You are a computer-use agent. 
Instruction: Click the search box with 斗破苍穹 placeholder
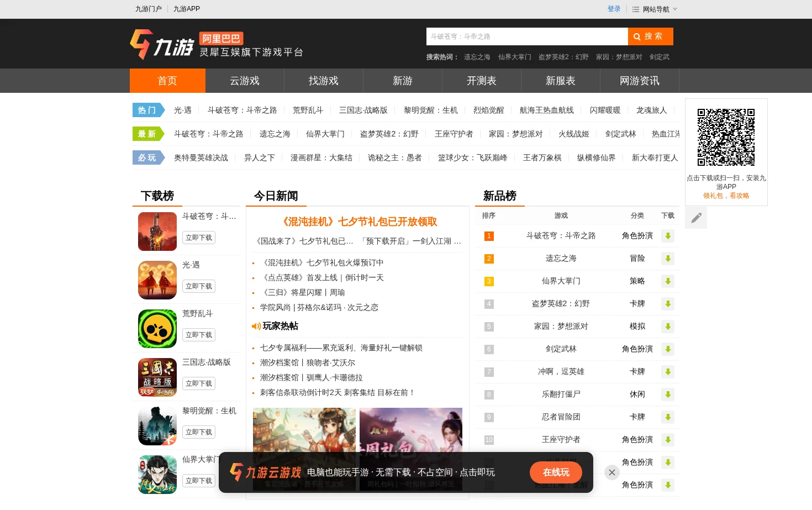coord(527,36)
